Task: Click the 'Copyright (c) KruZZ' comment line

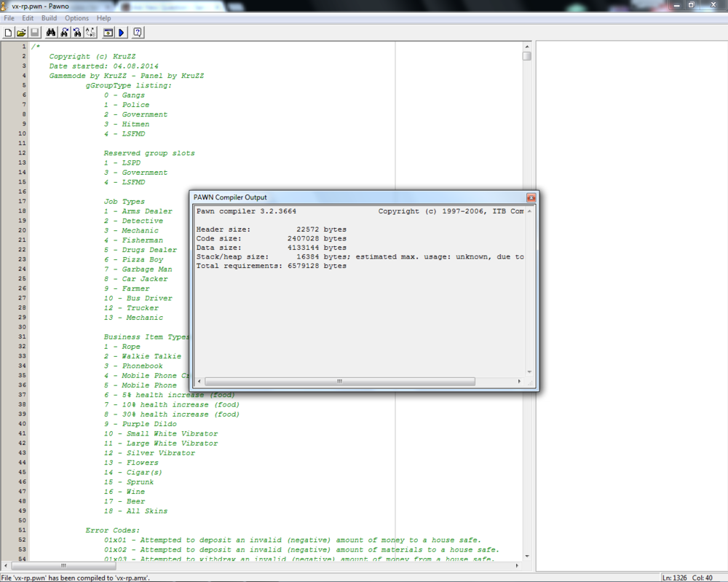Action: coord(92,56)
